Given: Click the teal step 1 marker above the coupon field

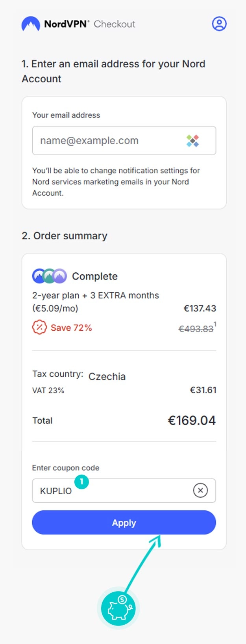Looking at the screenshot, I should point(81,480).
